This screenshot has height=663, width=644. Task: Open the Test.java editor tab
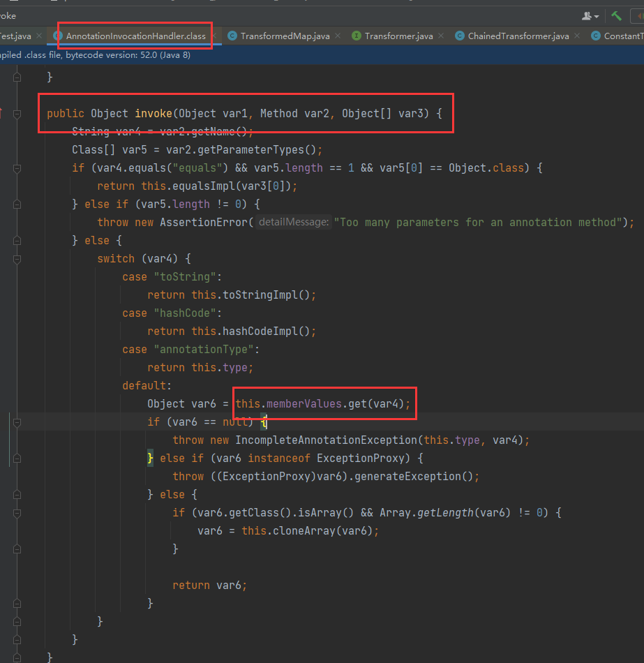point(15,36)
